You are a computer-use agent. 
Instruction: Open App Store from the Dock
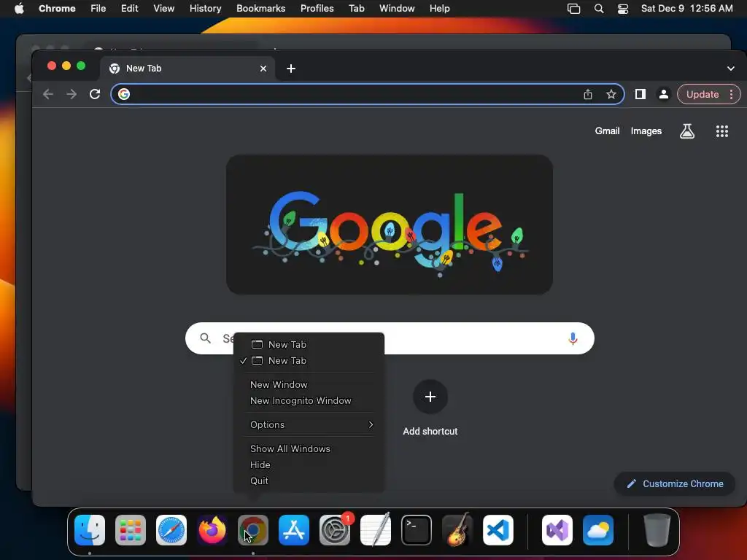click(x=294, y=530)
